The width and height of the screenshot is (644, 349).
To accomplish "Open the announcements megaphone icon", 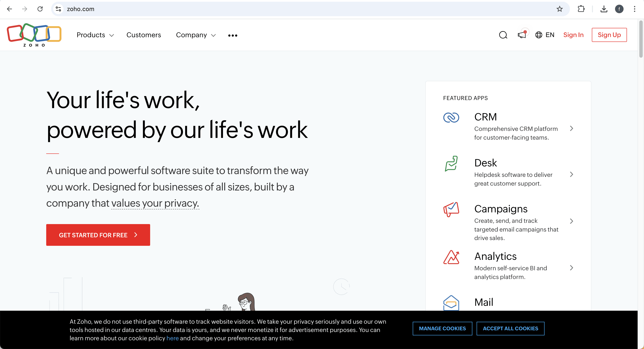I will [x=522, y=34].
